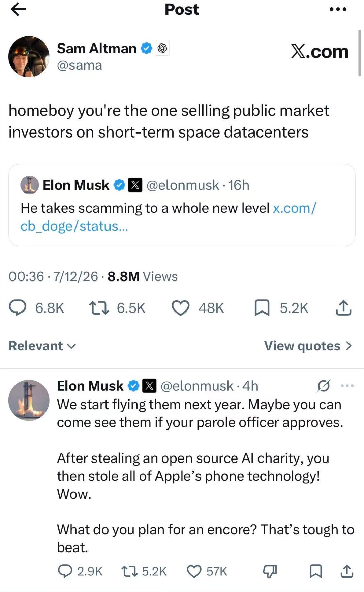The image size is (364, 592).
Task: Like the main post with 48K hearts
Action: pos(198,308)
